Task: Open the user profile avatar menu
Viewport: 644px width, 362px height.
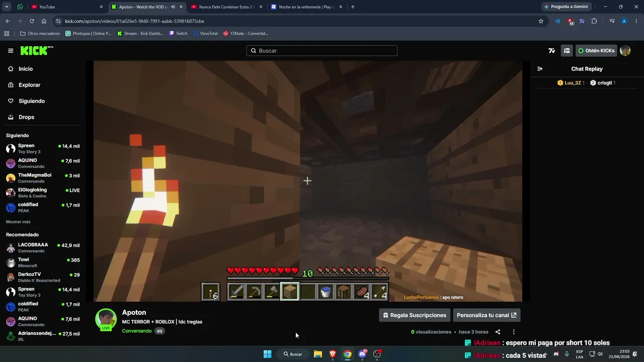Action: (x=625, y=51)
